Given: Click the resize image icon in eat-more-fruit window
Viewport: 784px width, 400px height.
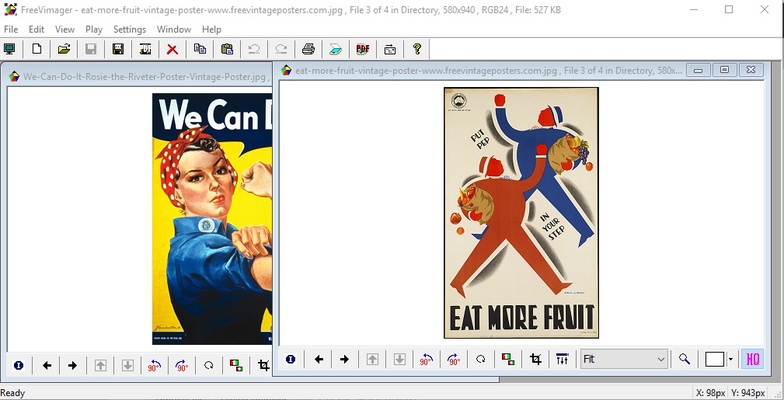Looking at the screenshot, I should (x=508, y=359).
